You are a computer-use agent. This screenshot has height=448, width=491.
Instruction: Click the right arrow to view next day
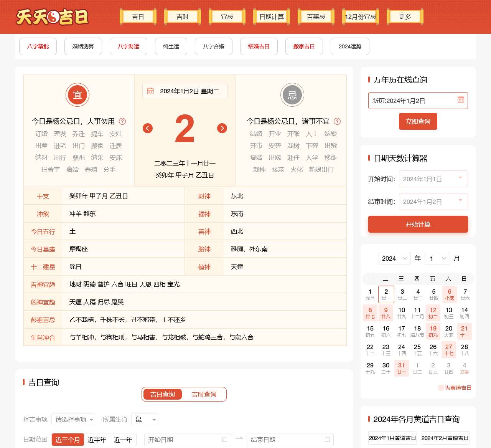(222, 128)
